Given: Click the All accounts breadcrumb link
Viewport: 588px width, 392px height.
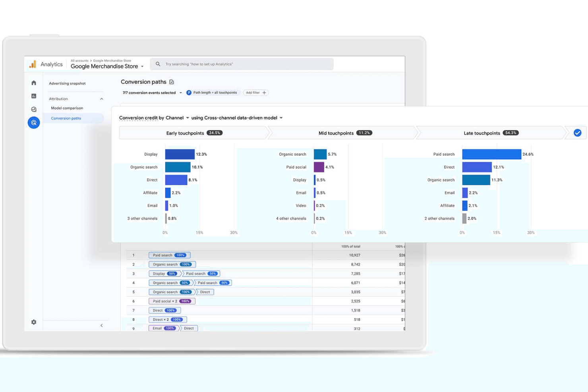Looking at the screenshot, I should click(x=79, y=61).
